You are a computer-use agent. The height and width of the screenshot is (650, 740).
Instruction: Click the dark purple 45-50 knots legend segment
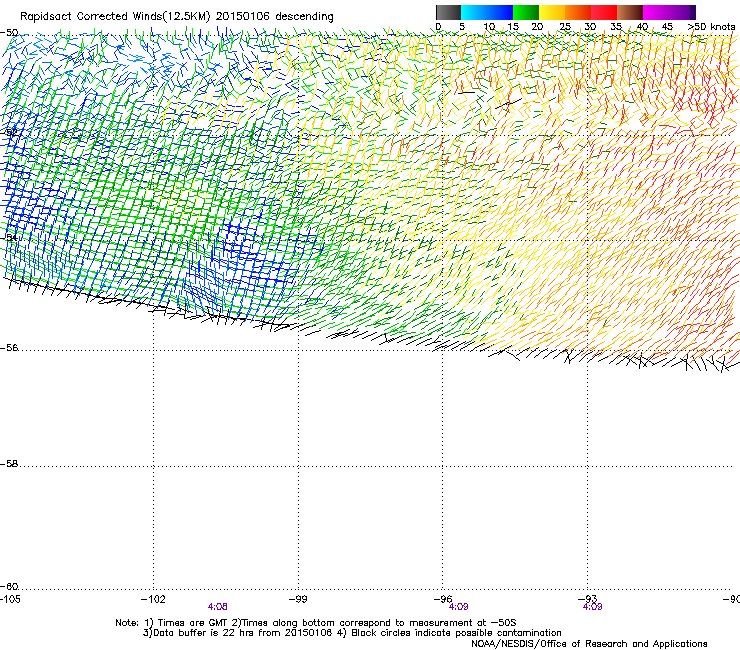pyautogui.click(x=682, y=12)
